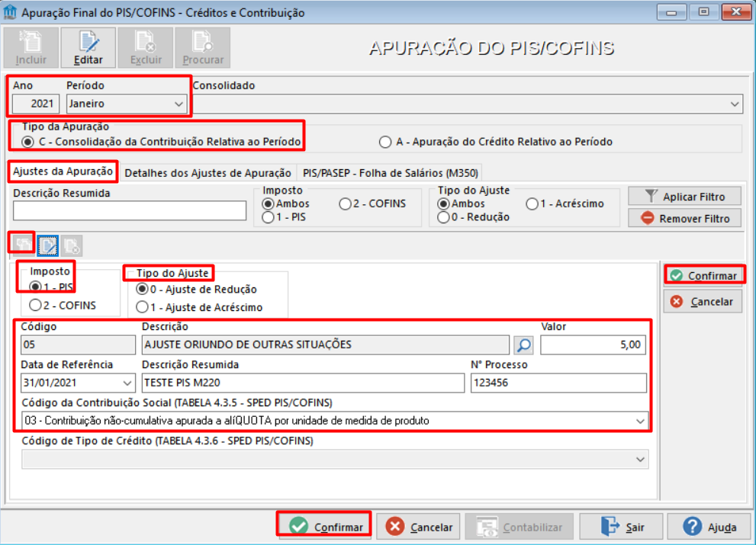Click the bottom Cancelar button
The width and height of the screenshot is (756, 545).
click(418, 527)
